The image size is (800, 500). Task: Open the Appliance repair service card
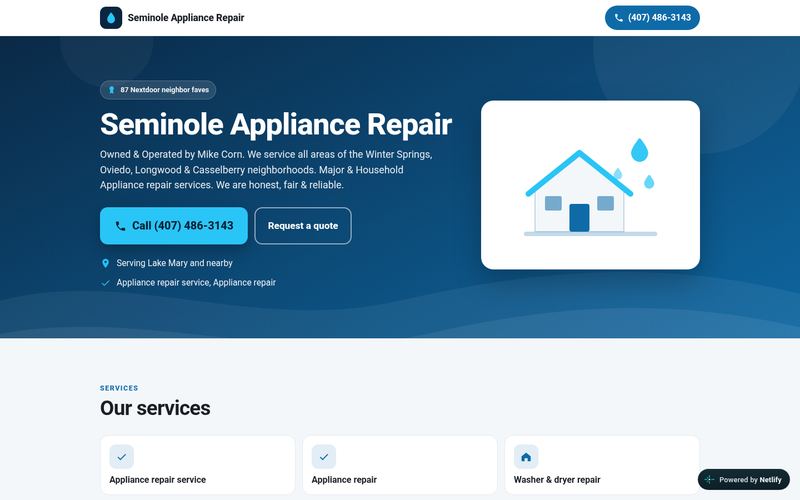(x=197, y=465)
